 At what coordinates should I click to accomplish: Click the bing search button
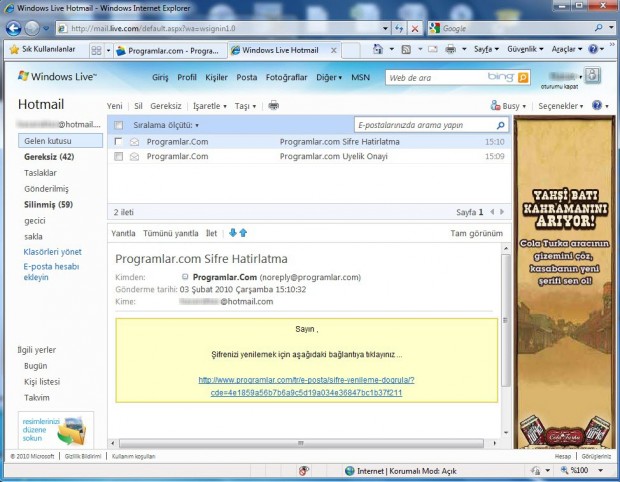523,77
